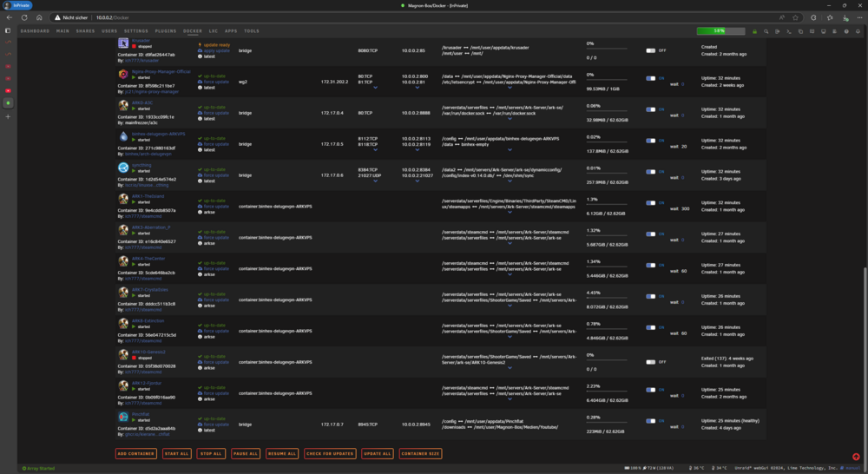This screenshot has width=868, height=474.
Task: Open new tab plus in vertical tab bar
Action: click(8, 117)
